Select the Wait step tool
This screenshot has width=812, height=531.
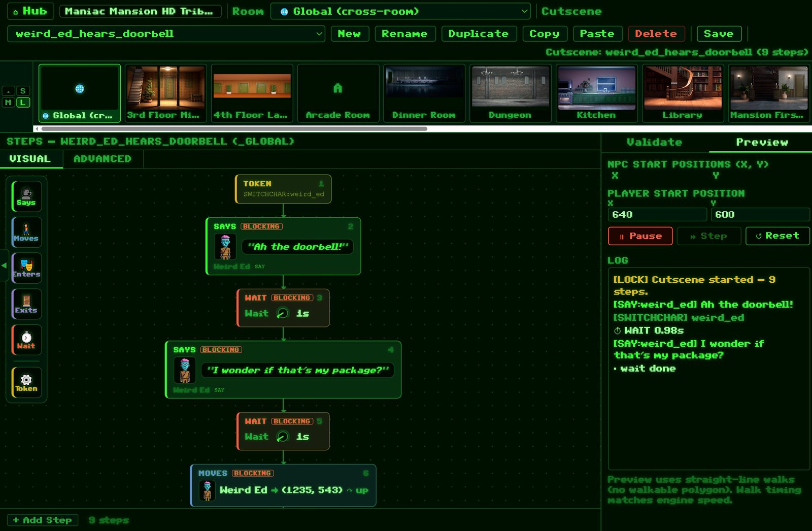click(26, 340)
